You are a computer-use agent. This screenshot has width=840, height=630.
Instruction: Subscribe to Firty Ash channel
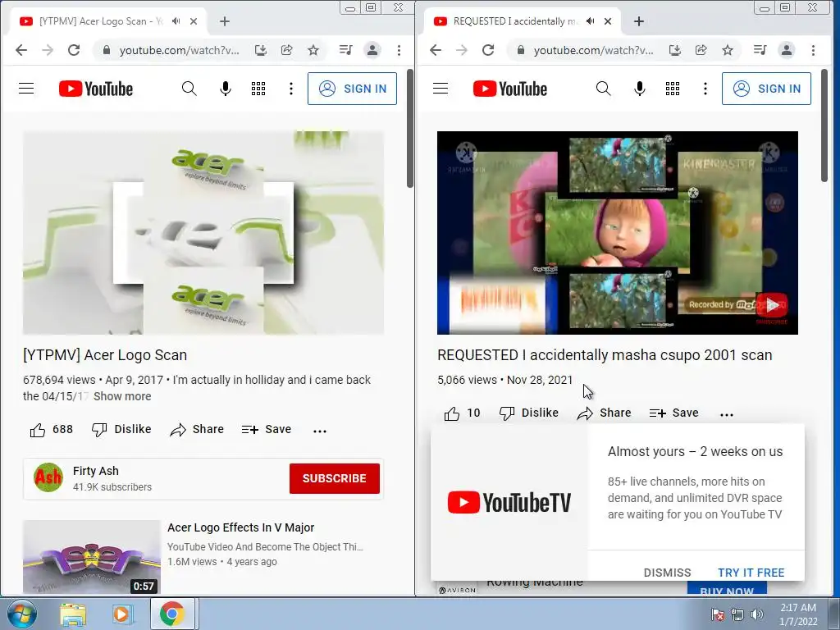pos(335,478)
